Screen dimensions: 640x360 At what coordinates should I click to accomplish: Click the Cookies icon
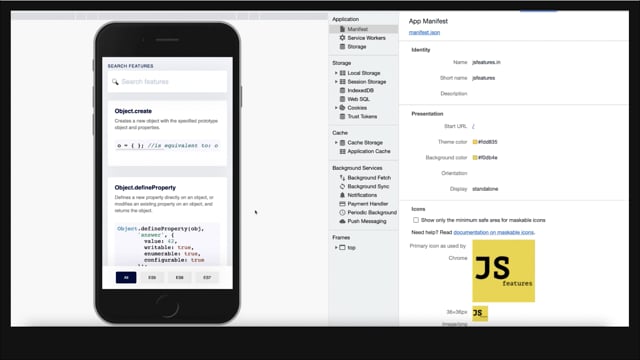342,108
